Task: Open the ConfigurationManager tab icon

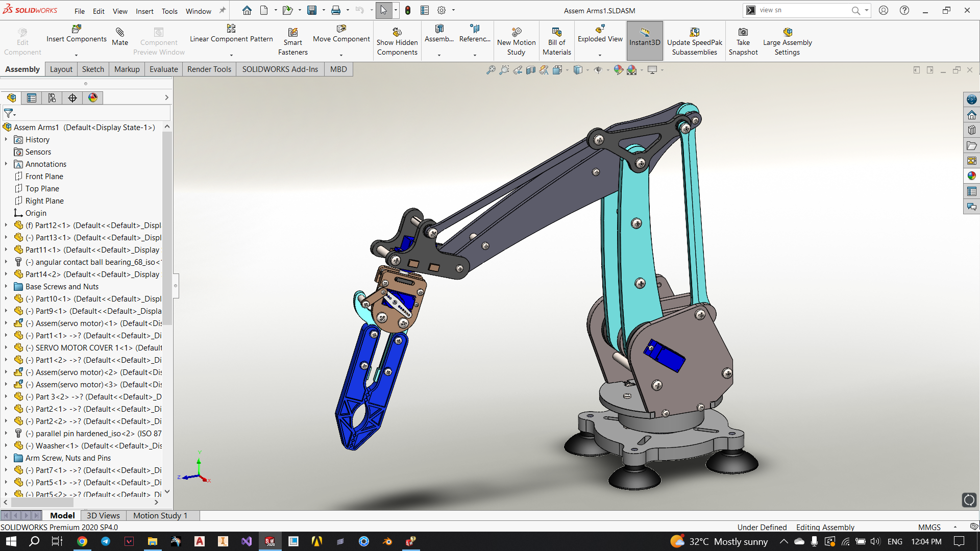Action: point(52,98)
